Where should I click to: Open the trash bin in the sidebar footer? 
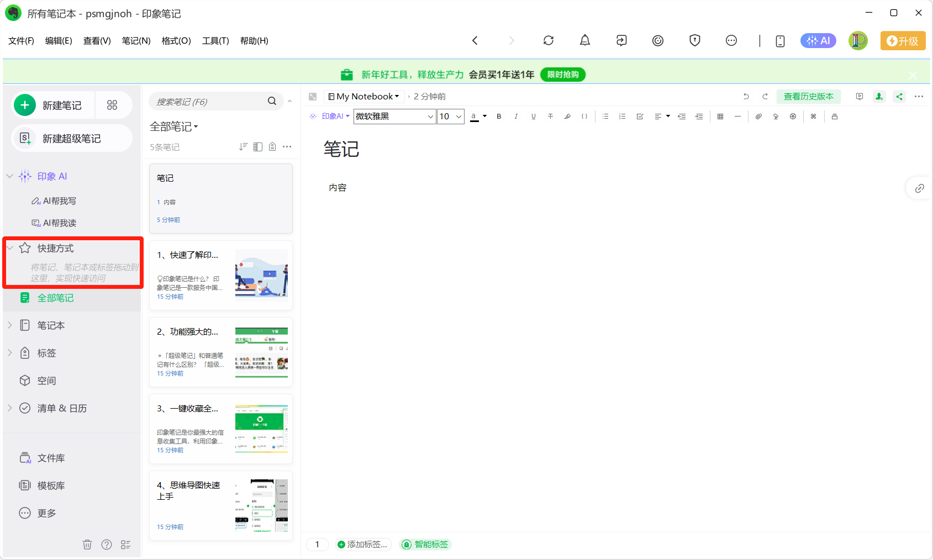click(x=87, y=545)
